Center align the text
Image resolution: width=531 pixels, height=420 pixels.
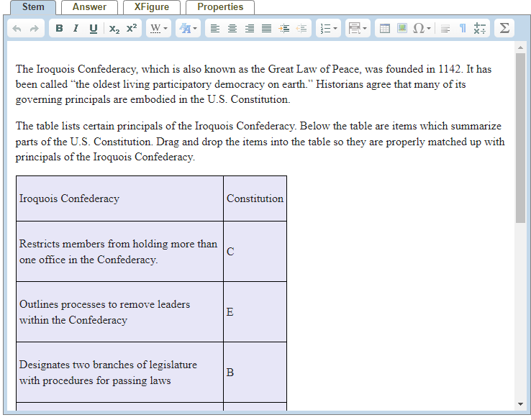tap(232, 29)
